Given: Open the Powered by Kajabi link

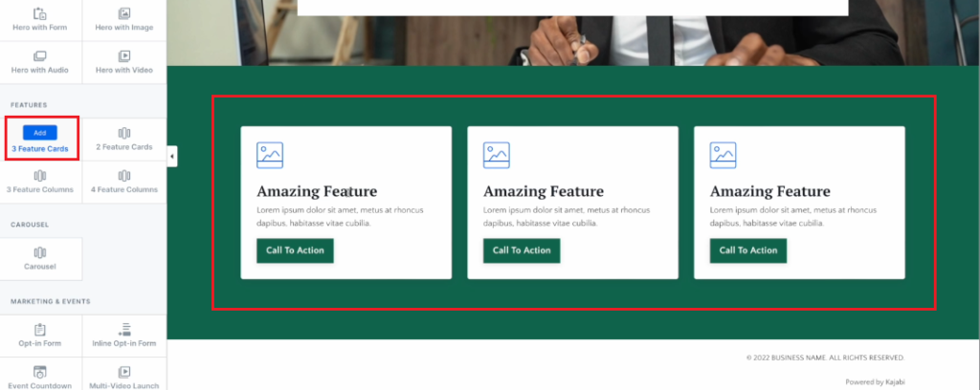Looking at the screenshot, I should tap(875, 382).
